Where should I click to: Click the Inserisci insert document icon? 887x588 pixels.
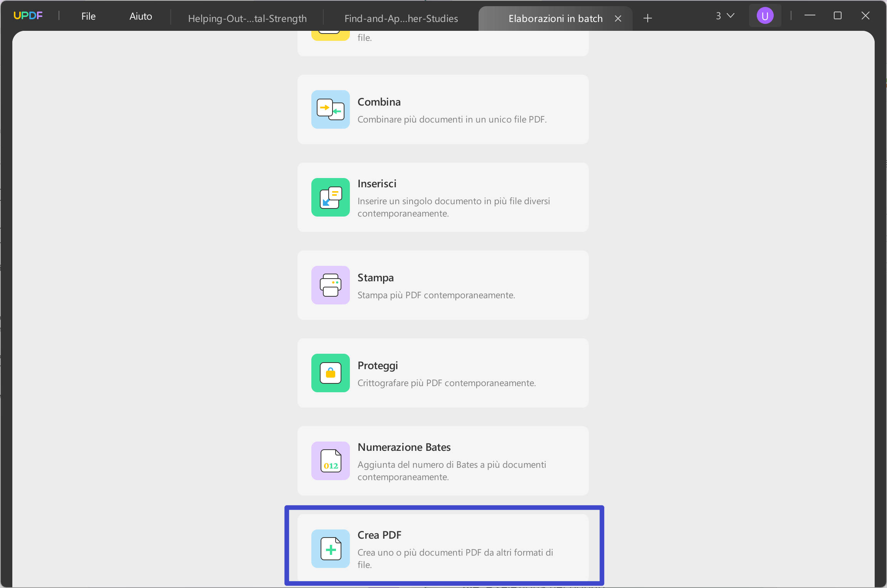click(x=330, y=197)
